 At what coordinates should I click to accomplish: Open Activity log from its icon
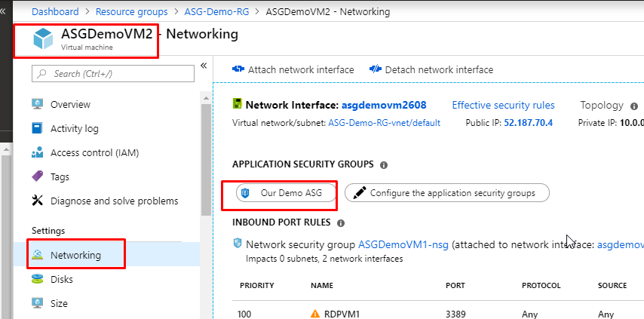coord(38,129)
